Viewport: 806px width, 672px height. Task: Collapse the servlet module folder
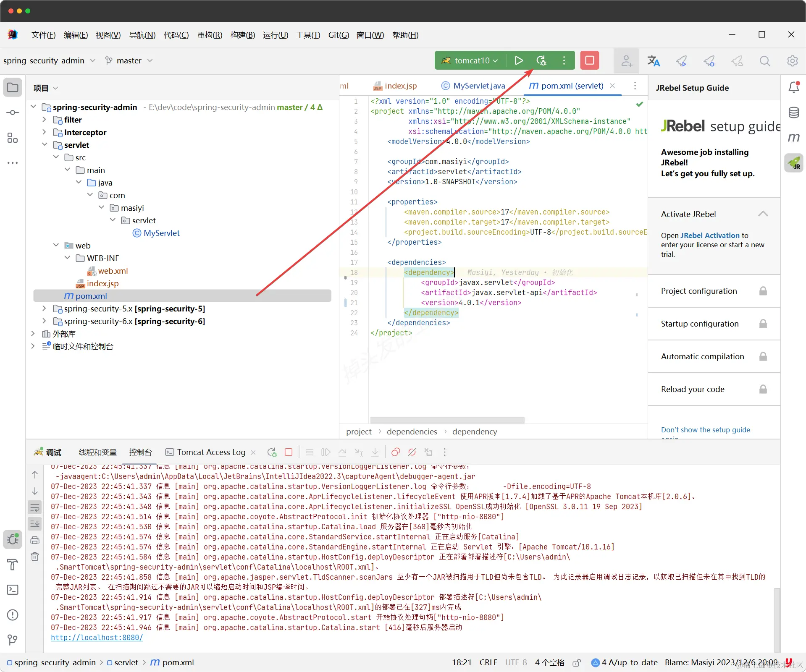pyautogui.click(x=44, y=145)
